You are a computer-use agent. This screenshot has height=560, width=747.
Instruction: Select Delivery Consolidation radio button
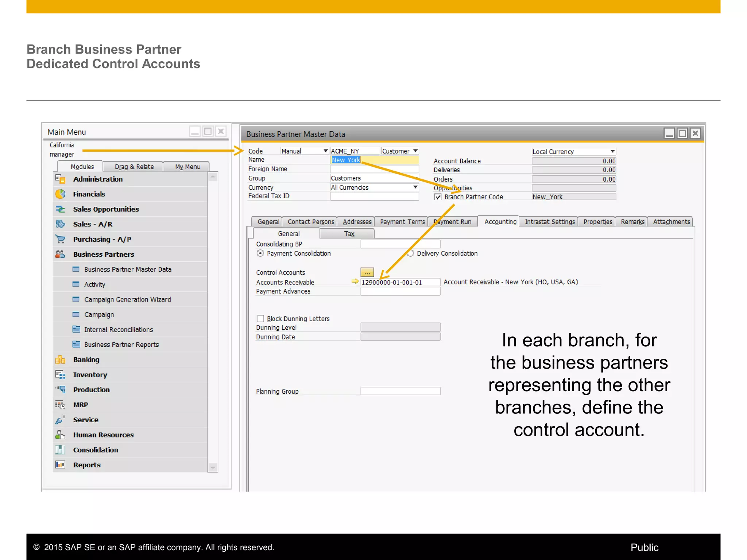pos(410,253)
